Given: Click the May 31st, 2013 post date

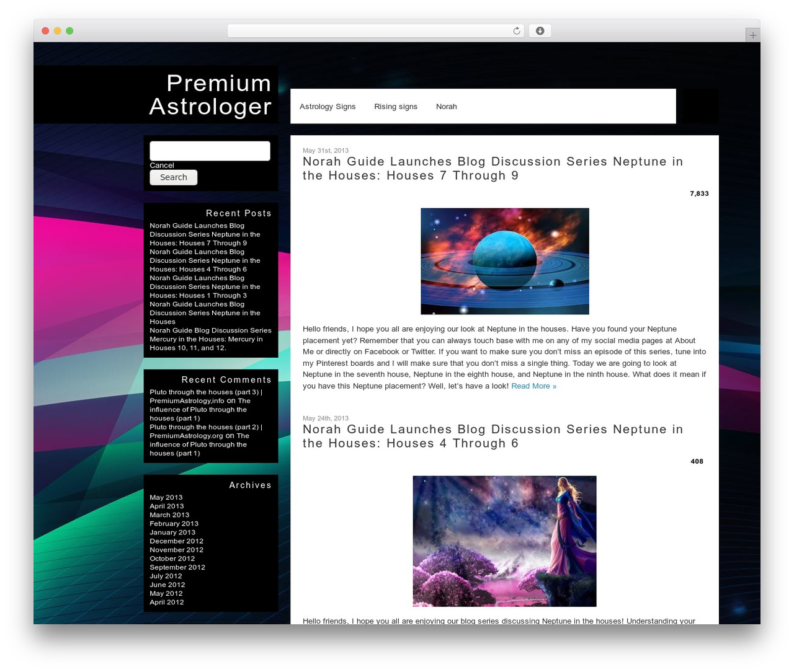Looking at the screenshot, I should tap(326, 150).
